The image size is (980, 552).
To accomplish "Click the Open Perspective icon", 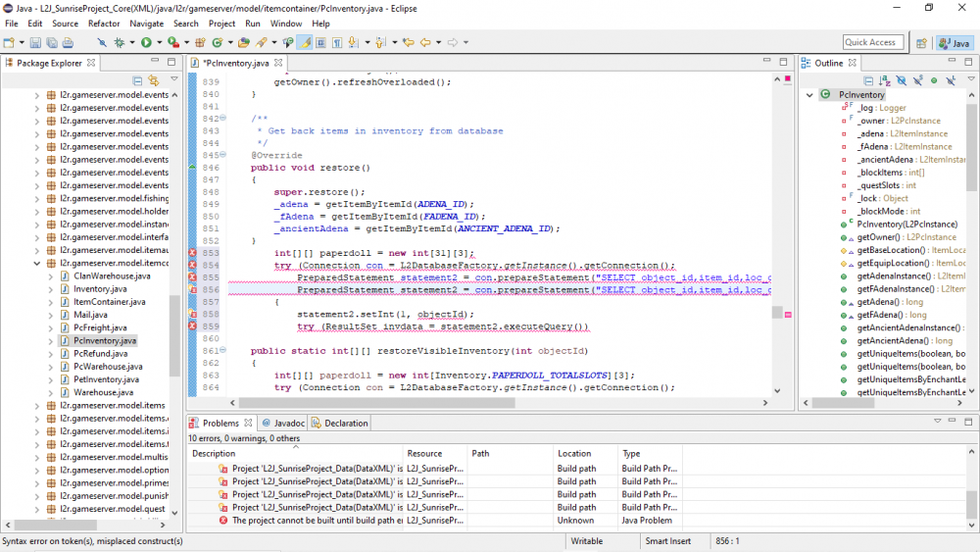I will [x=921, y=43].
